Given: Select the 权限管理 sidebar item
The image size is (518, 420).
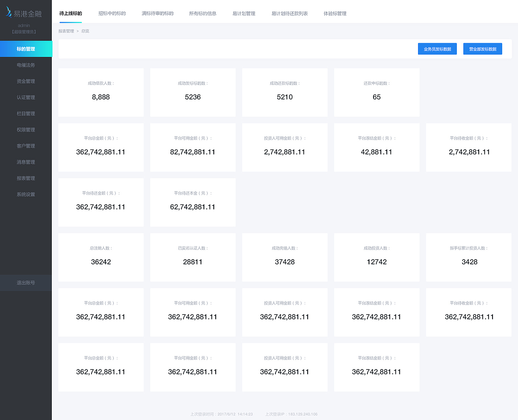Looking at the screenshot, I should point(26,130).
